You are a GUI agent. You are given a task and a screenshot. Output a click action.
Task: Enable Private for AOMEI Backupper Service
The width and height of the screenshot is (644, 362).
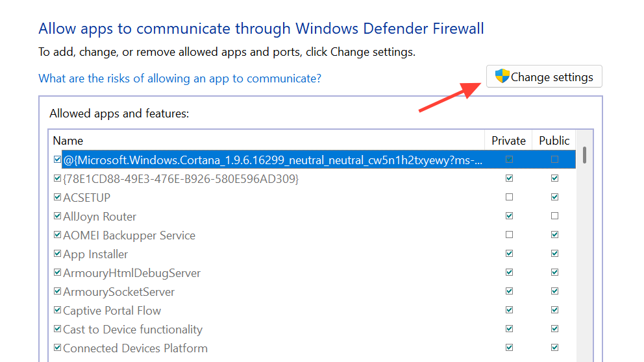509,235
